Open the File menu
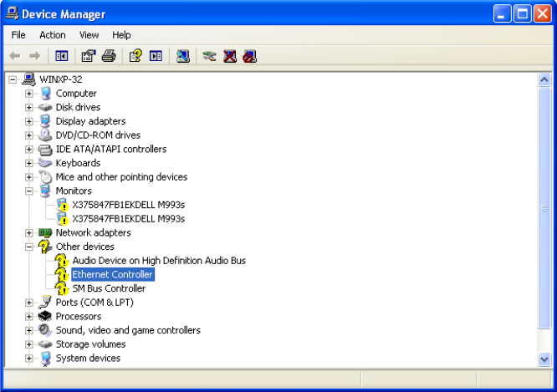The image size is (557, 392). tap(18, 35)
